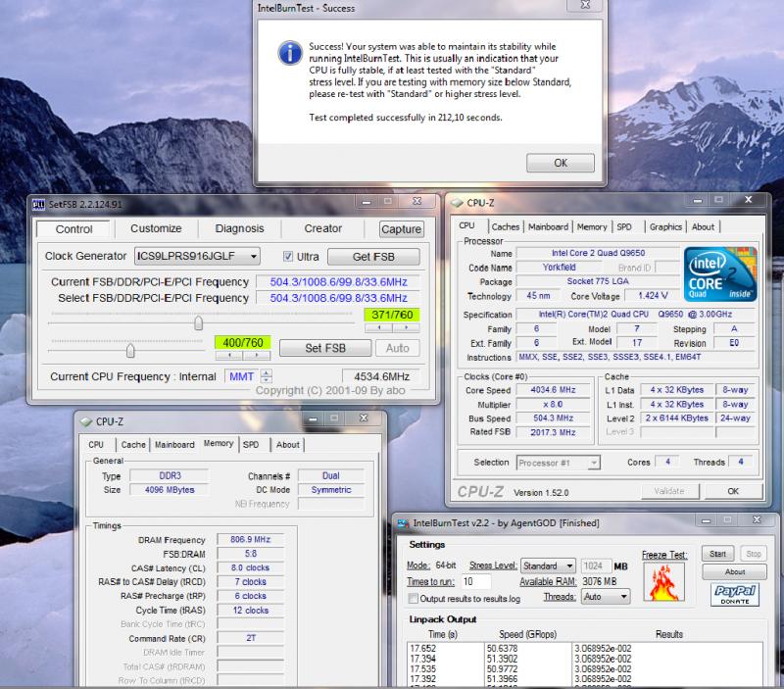Open Cache tab in memory CPU-Z window
This screenshot has height=689, width=784.
(133, 445)
